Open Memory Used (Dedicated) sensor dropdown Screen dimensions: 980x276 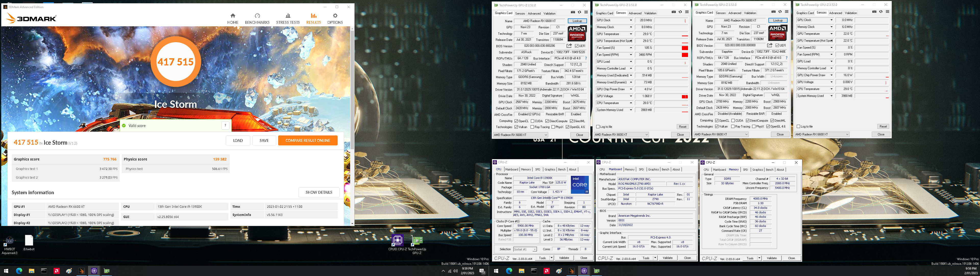[631, 75]
